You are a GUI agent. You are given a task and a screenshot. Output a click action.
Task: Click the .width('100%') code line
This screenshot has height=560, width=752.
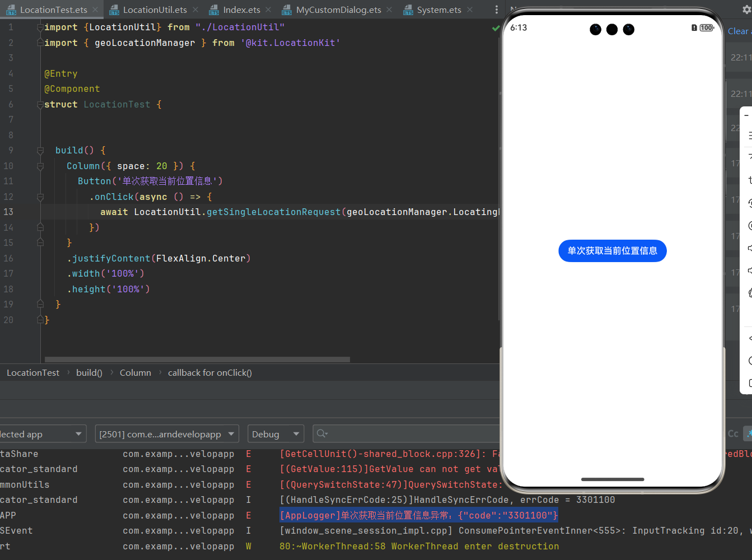[x=106, y=273]
